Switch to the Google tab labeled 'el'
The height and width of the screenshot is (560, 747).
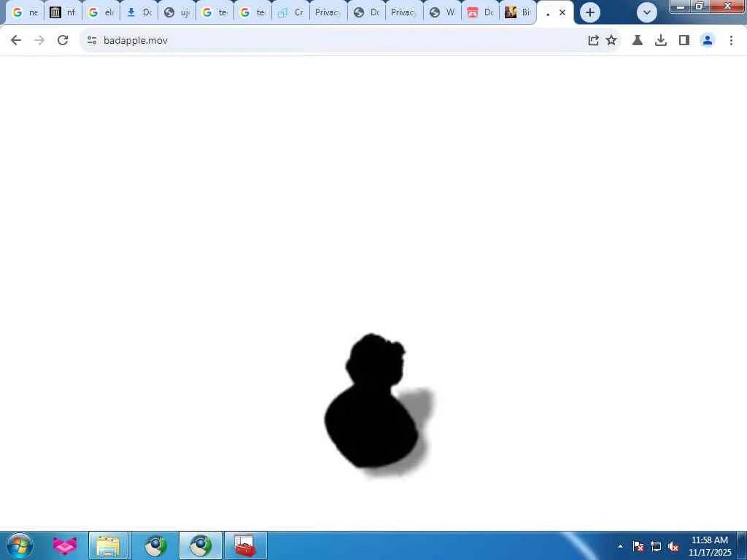(x=101, y=13)
